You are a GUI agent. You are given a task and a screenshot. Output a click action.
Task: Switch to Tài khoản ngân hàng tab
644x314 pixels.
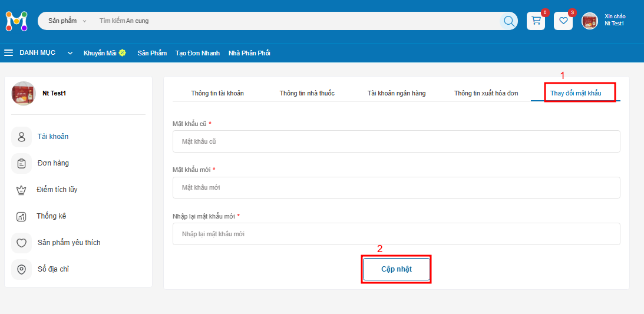tap(397, 93)
